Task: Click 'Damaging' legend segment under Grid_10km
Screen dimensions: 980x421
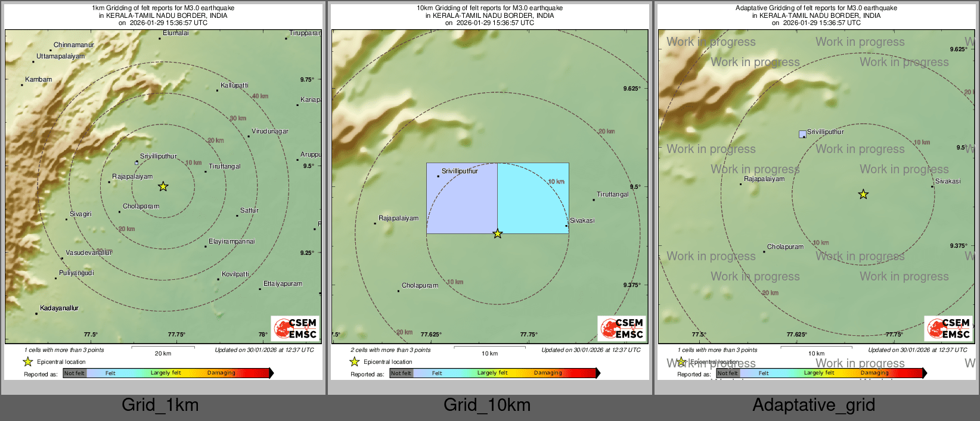Action: point(548,373)
